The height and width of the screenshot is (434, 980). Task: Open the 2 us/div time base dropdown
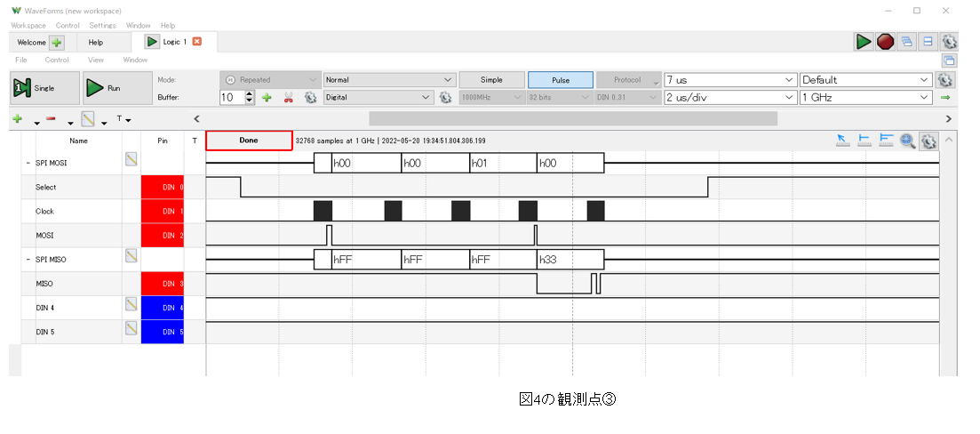click(x=729, y=97)
